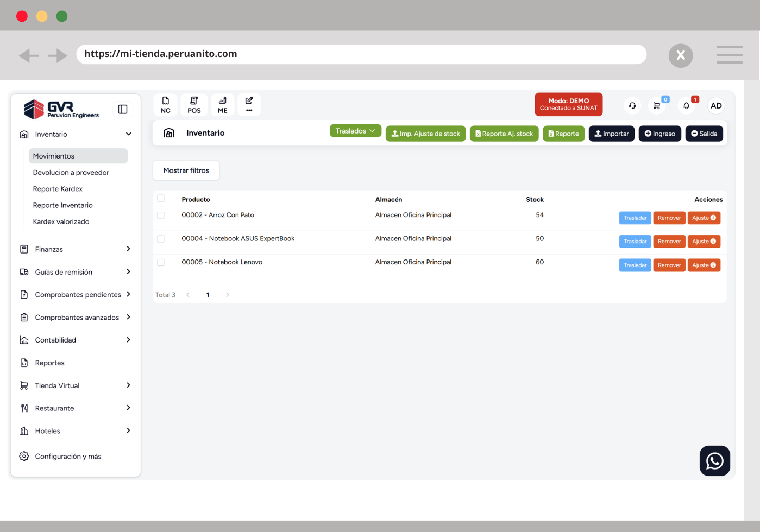This screenshot has width=760, height=532.
Task: Click Reporte Aj. stock button
Action: tap(504, 134)
